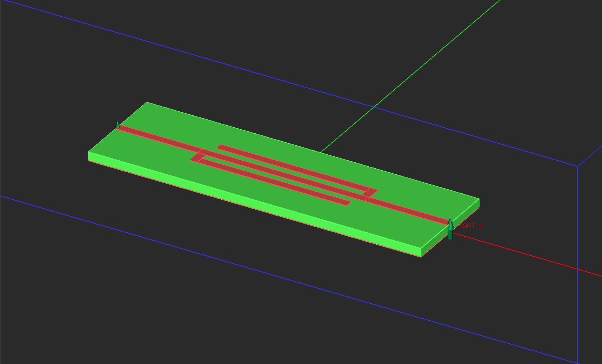Click the open end of the upper stub

[x=220, y=147]
